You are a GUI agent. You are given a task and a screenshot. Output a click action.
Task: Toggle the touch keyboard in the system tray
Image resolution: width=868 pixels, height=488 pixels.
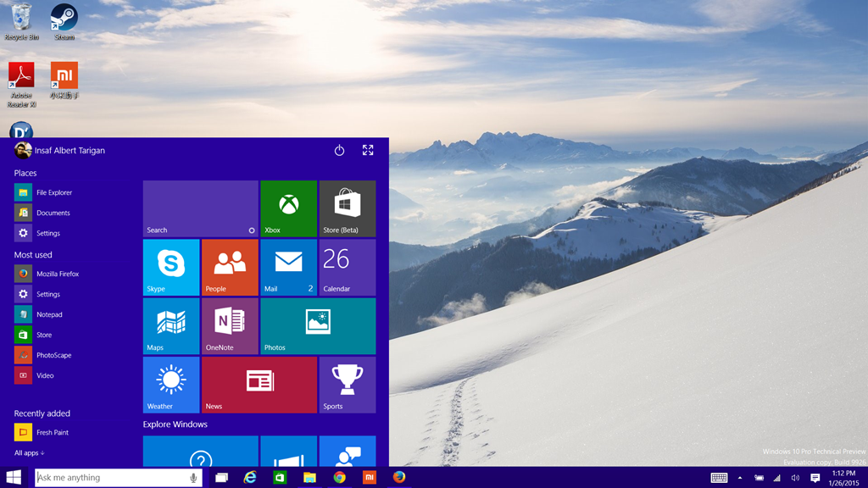click(721, 477)
